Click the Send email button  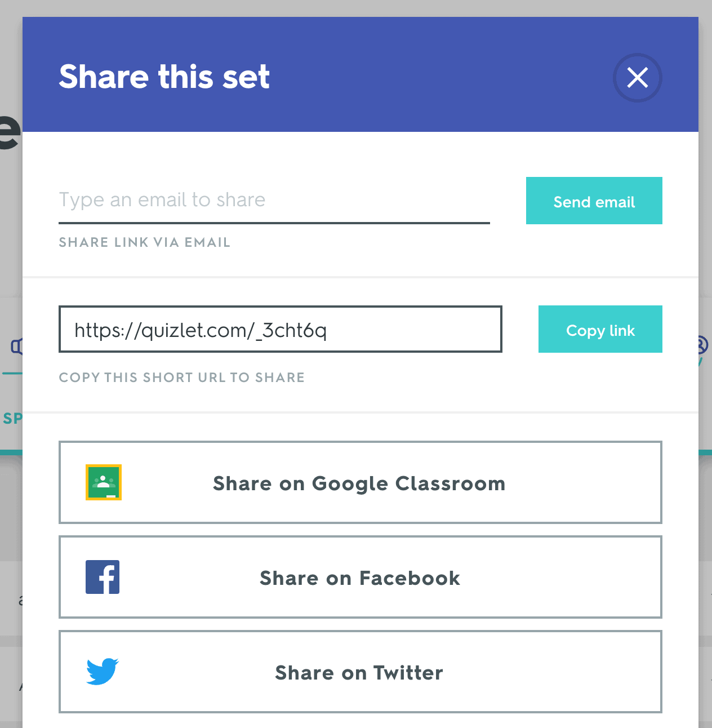point(594,201)
